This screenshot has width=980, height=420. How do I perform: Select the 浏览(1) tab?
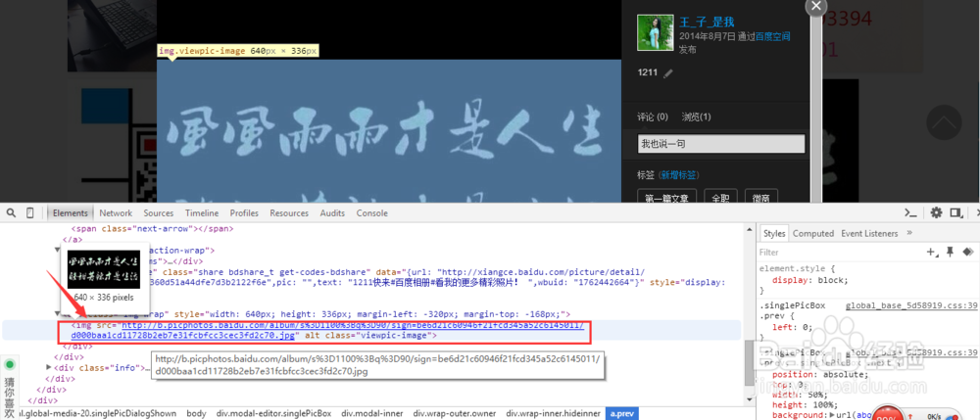pyautogui.click(x=696, y=117)
